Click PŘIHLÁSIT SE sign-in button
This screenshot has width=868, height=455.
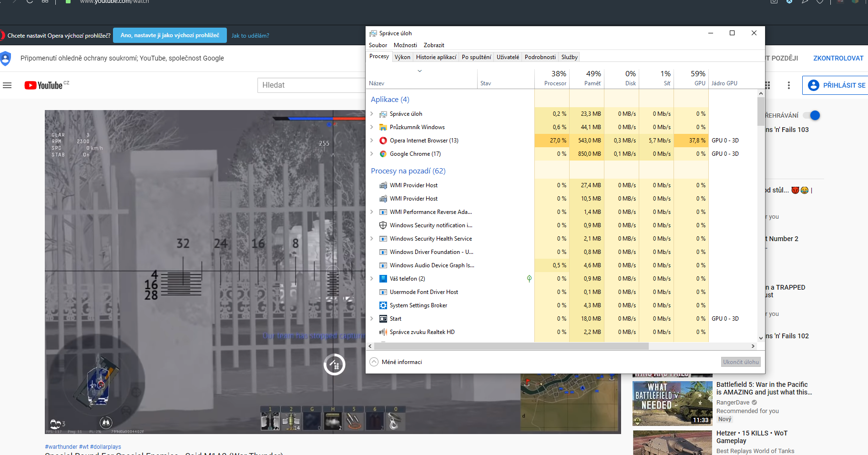click(x=836, y=85)
